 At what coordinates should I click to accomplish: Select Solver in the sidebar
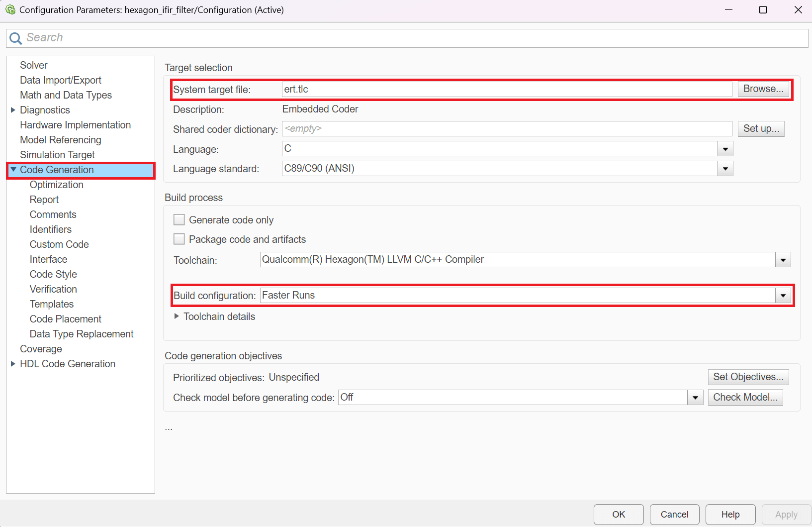34,65
